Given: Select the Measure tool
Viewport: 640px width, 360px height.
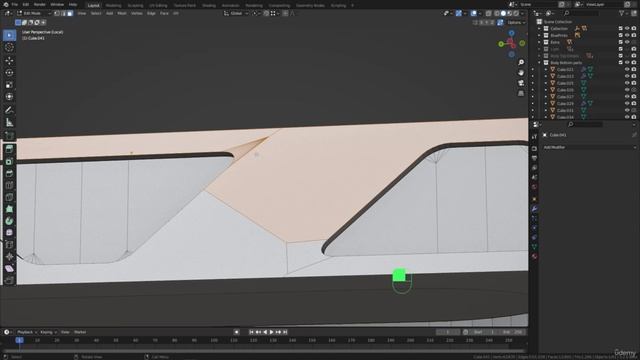Looking at the screenshot, I should 9,122.
